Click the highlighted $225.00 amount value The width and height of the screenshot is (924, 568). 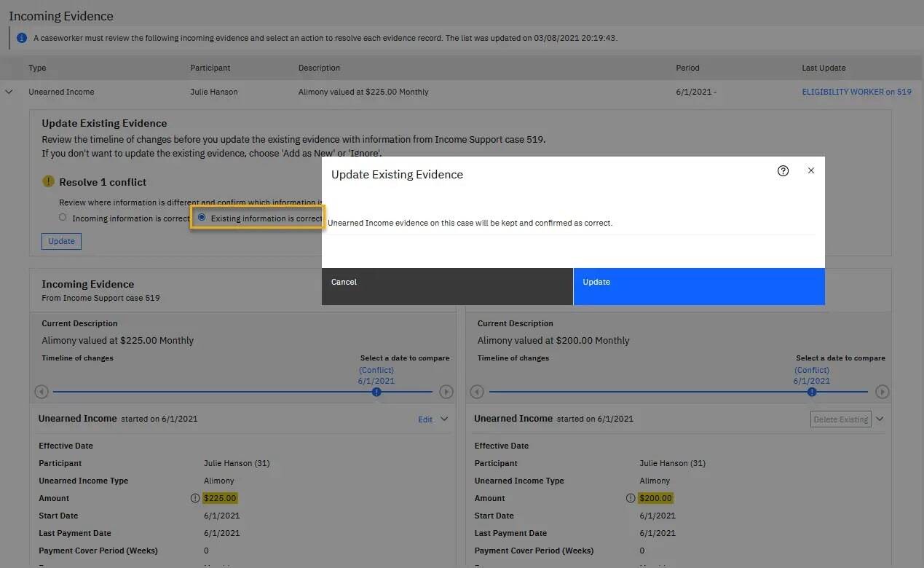point(221,498)
